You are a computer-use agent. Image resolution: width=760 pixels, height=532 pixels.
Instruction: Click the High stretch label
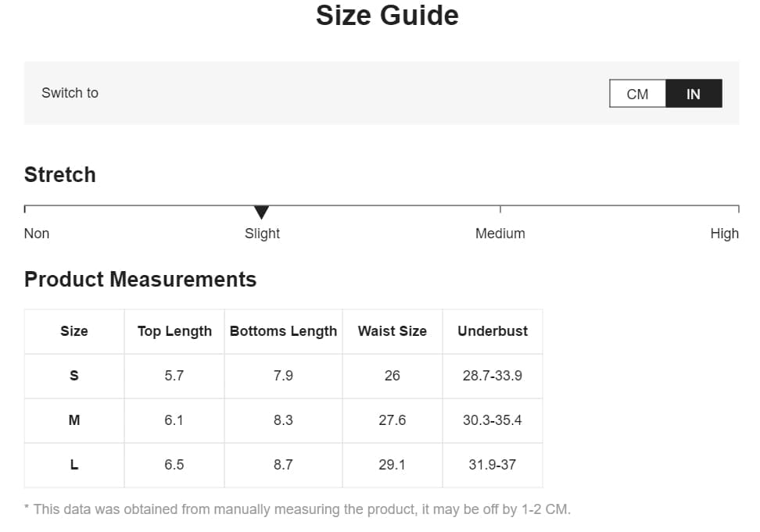724,234
